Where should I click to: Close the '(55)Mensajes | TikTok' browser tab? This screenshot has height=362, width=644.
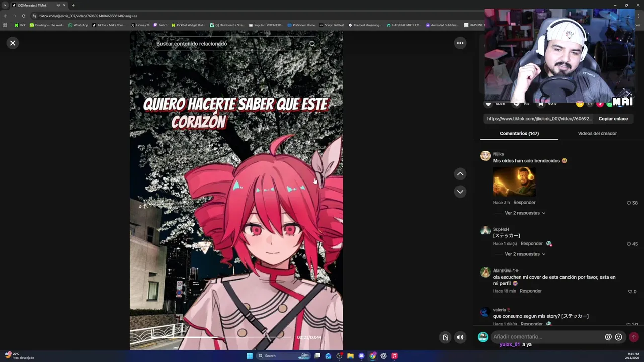[64, 5]
